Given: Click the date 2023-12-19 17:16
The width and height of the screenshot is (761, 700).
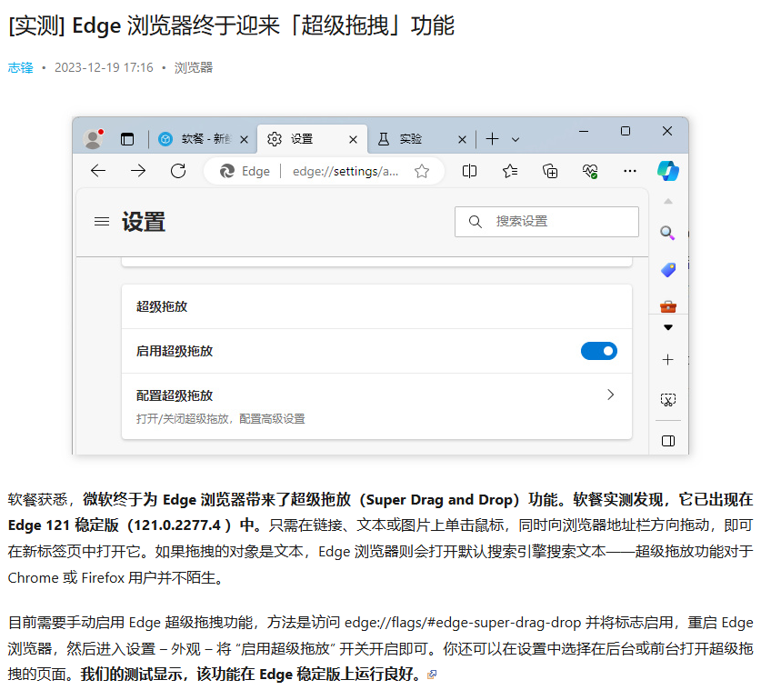Looking at the screenshot, I should [104, 67].
